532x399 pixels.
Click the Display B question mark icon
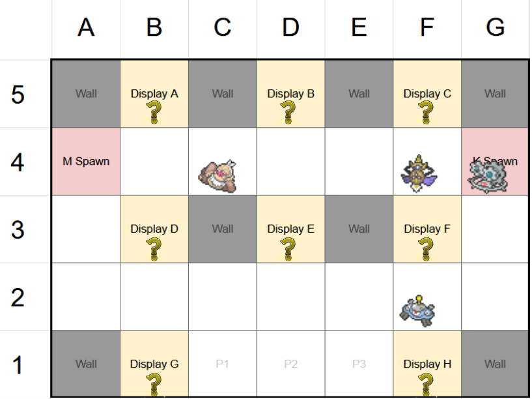pos(290,112)
